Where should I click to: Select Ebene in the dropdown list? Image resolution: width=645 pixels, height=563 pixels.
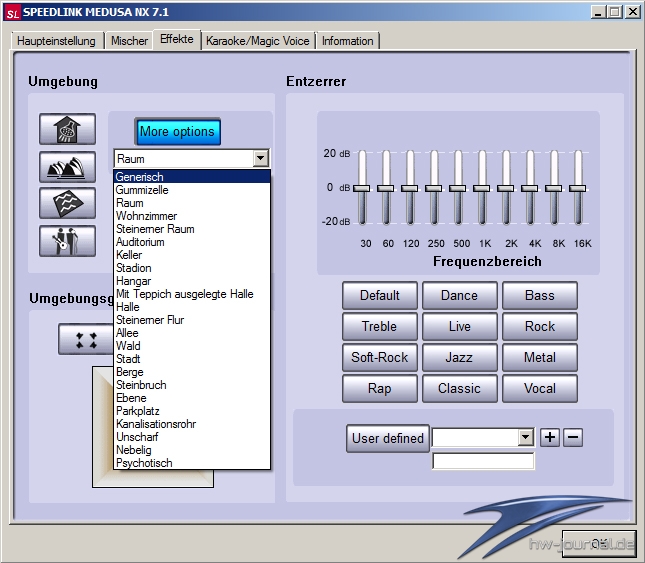192,398
